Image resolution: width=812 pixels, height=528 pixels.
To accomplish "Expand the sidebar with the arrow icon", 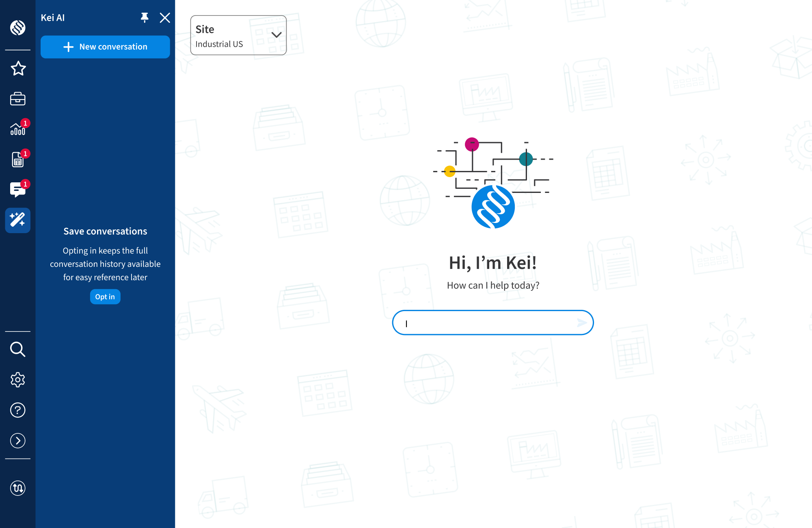I will [18, 441].
